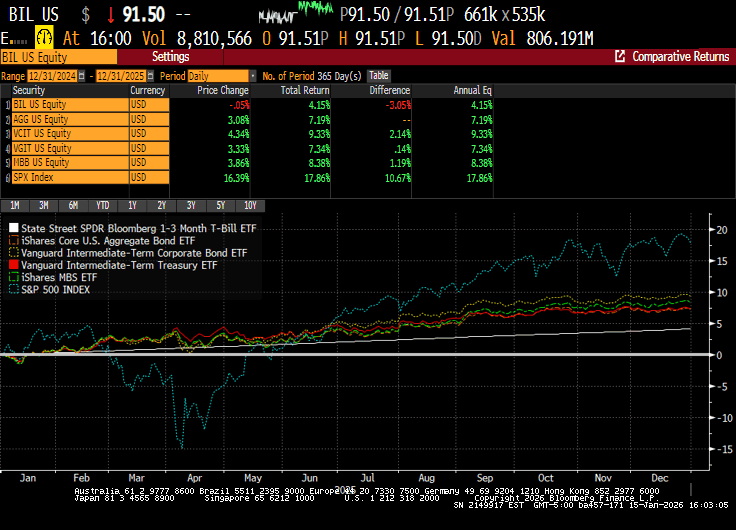Select the VGIT US Equity security cell

70,148
